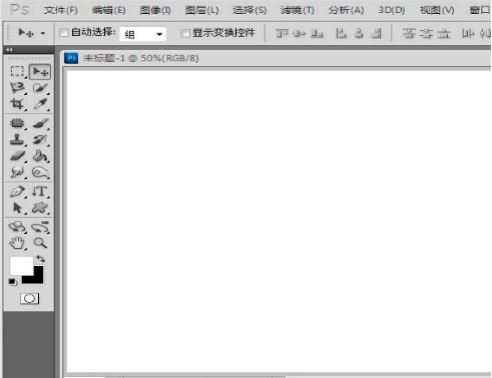Image resolution: width=492 pixels, height=378 pixels.
Task: Enable the 自动选择 checkbox
Action: 64,33
